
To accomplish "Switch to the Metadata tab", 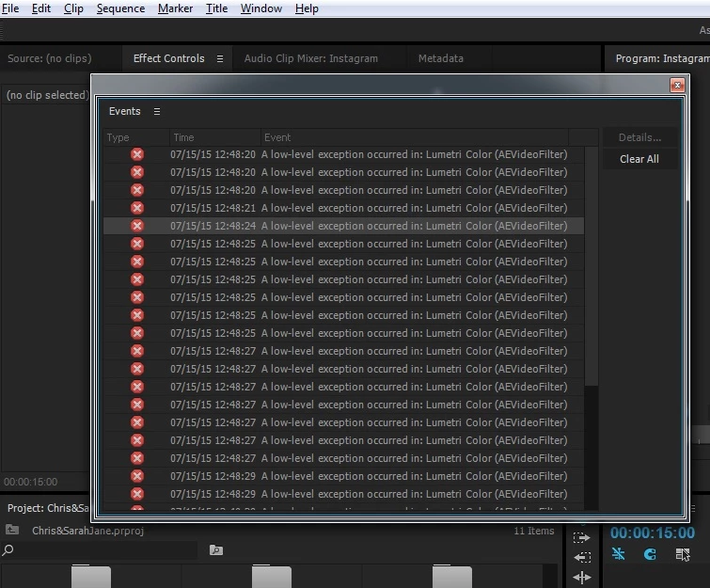I will point(441,58).
